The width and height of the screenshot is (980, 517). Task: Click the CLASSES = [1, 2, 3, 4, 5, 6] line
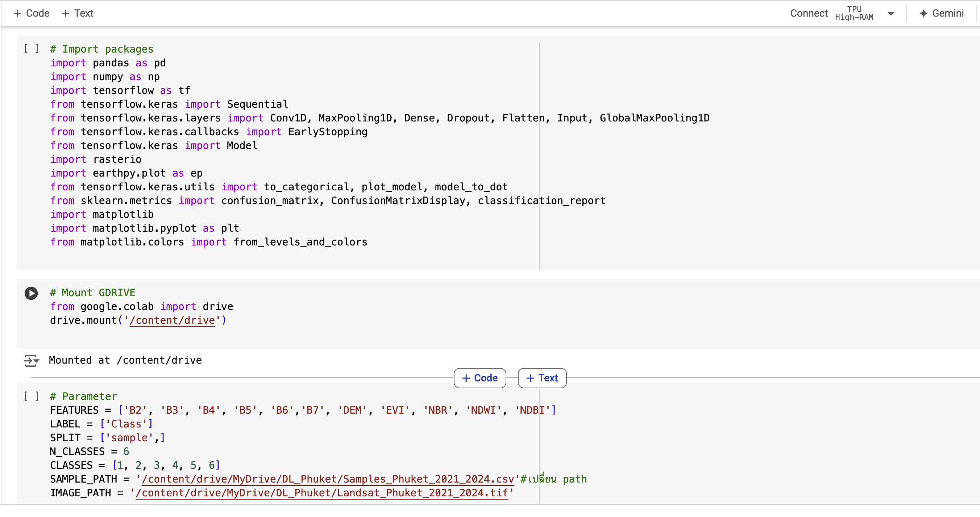pos(135,465)
